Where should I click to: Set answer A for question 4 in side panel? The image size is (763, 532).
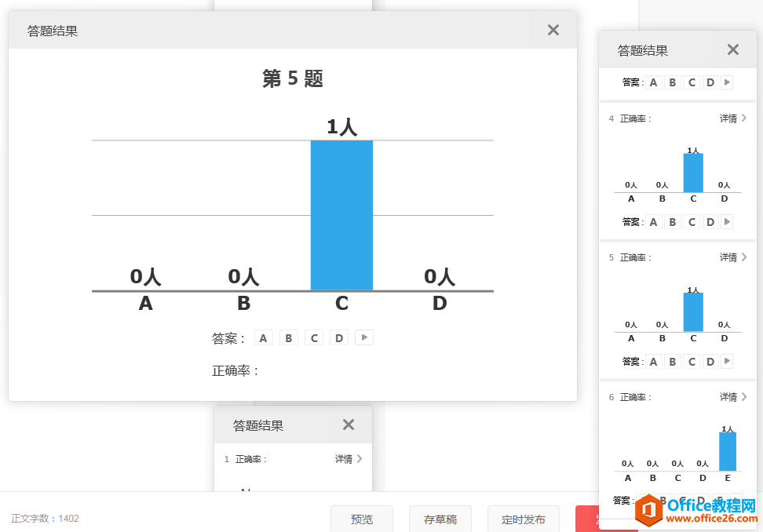tap(654, 222)
